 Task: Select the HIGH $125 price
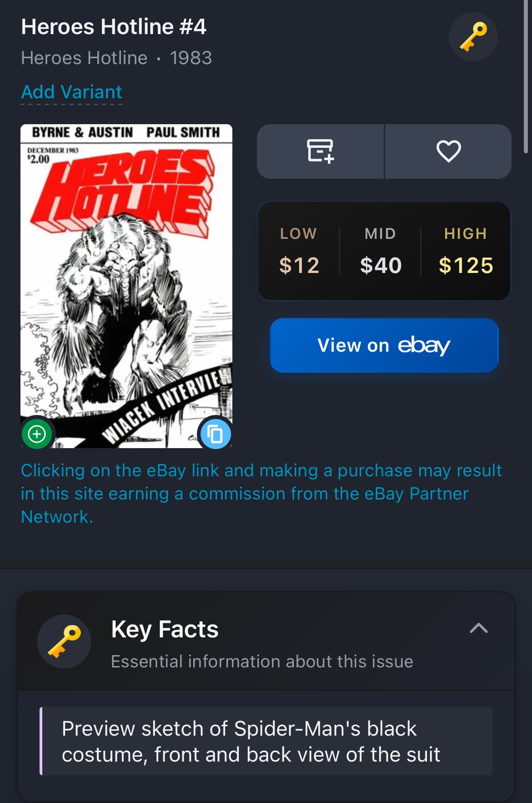coord(466,251)
